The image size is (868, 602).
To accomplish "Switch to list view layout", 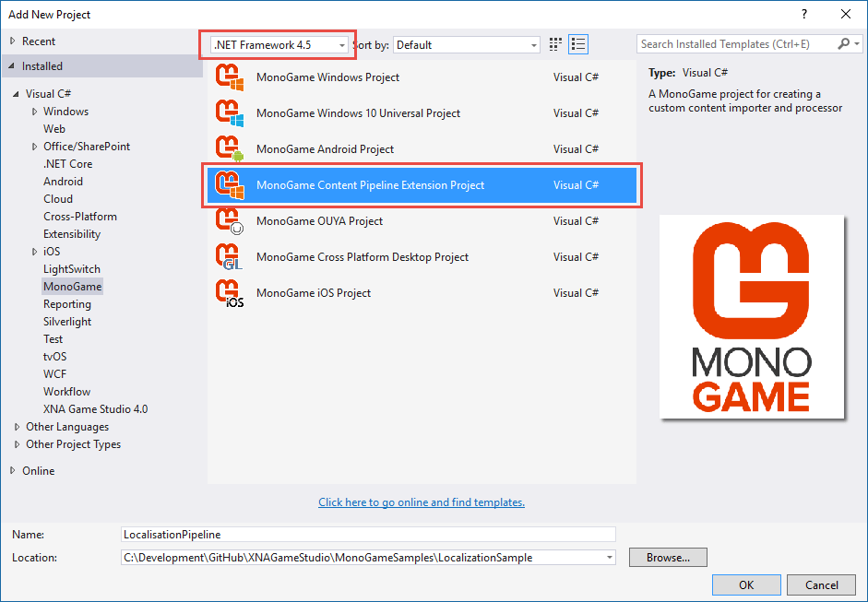I will [578, 45].
